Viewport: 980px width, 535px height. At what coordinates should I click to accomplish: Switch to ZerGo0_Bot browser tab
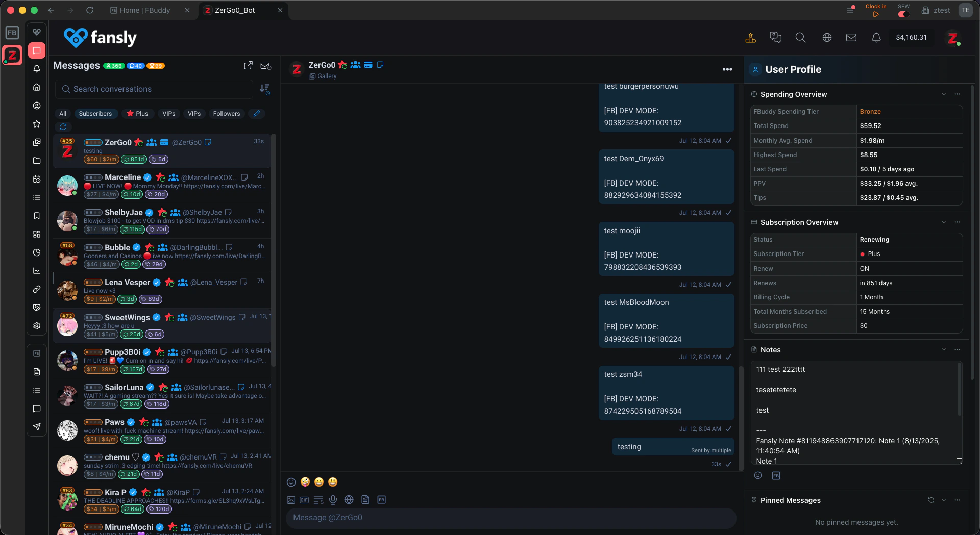coord(235,10)
